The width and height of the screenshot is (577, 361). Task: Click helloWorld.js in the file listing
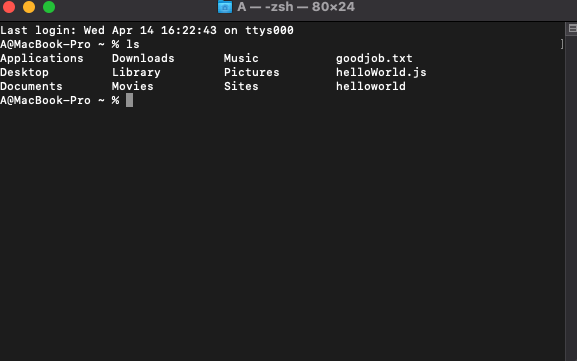(381, 72)
